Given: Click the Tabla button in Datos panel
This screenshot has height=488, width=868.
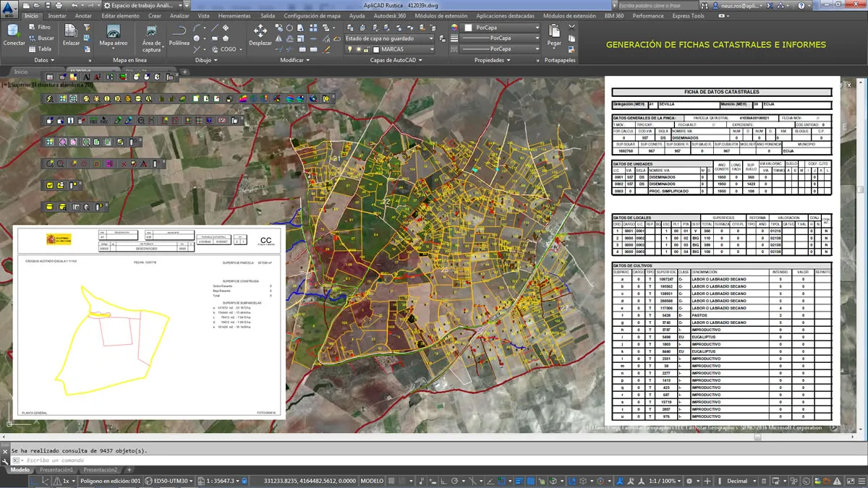Looking at the screenshot, I should (40, 49).
